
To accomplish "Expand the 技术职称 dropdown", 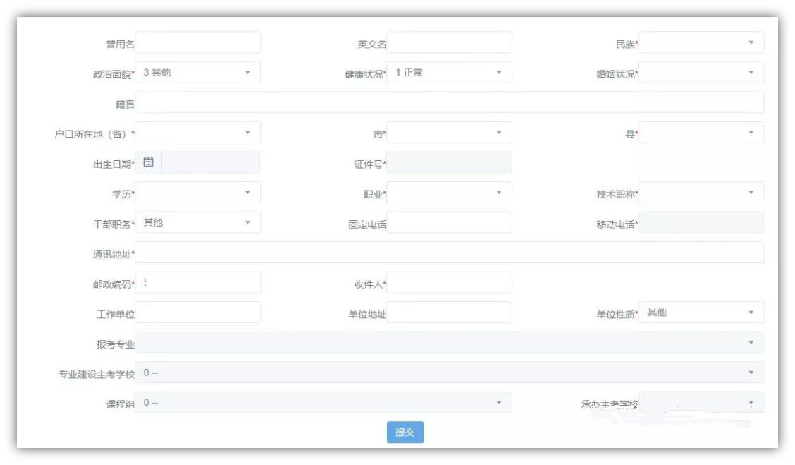I will click(701, 192).
